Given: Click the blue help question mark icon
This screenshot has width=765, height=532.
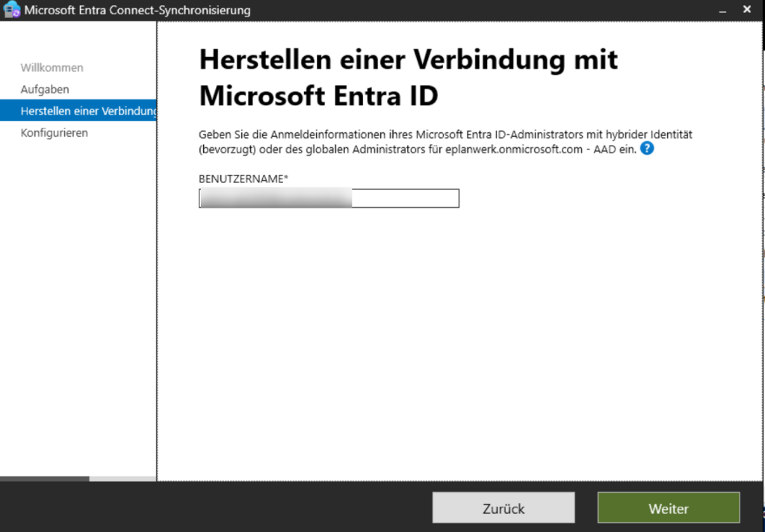Looking at the screenshot, I should click(x=647, y=149).
